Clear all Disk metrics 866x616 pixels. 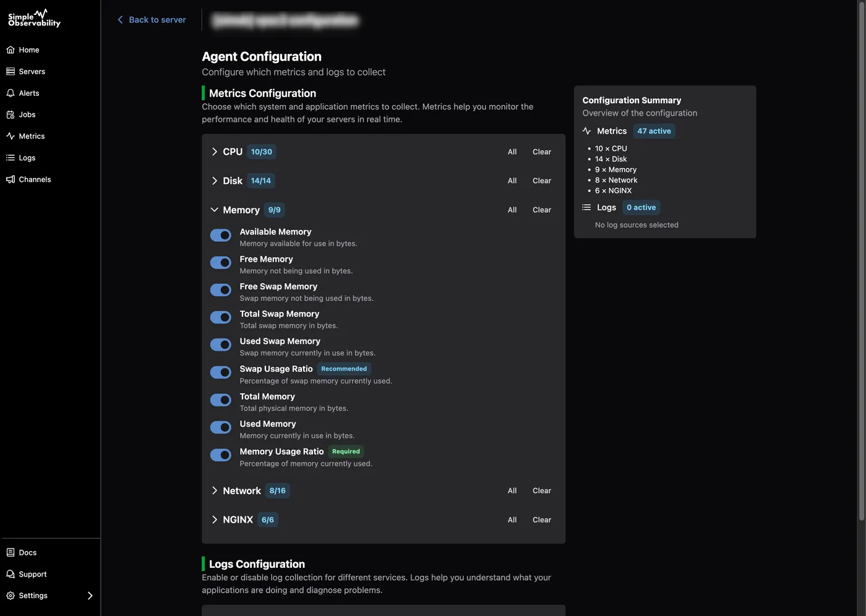pos(541,180)
